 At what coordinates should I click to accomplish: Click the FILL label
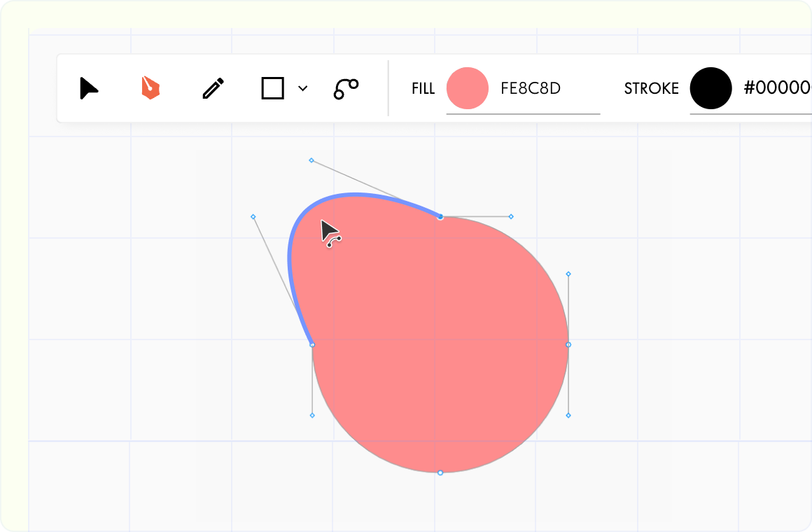tap(423, 88)
